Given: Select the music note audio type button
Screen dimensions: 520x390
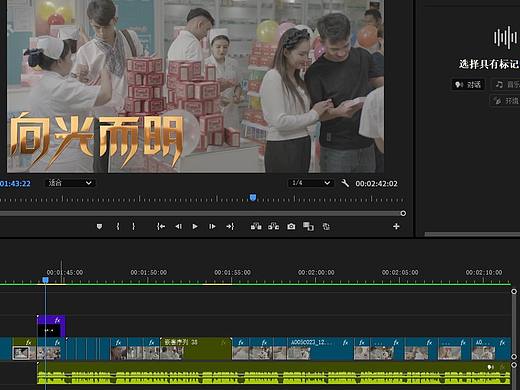Looking at the screenshot, I should (x=506, y=85).
